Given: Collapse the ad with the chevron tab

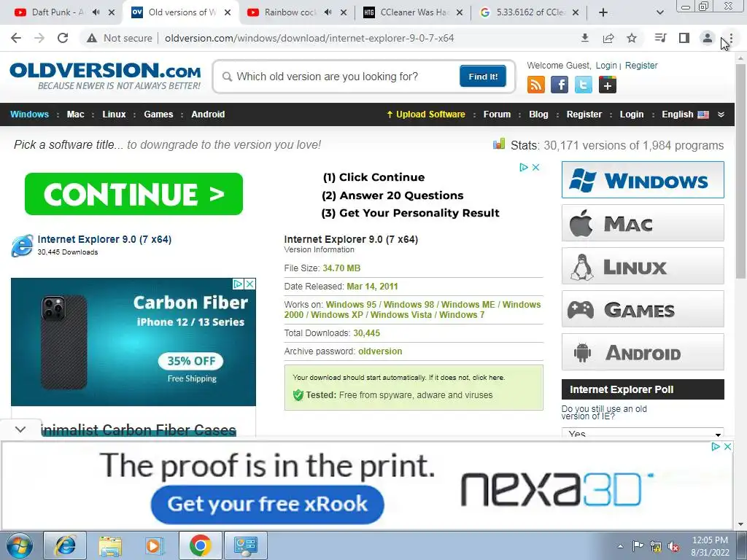Looking at the screenshot, I should click(x=20, y=429).
